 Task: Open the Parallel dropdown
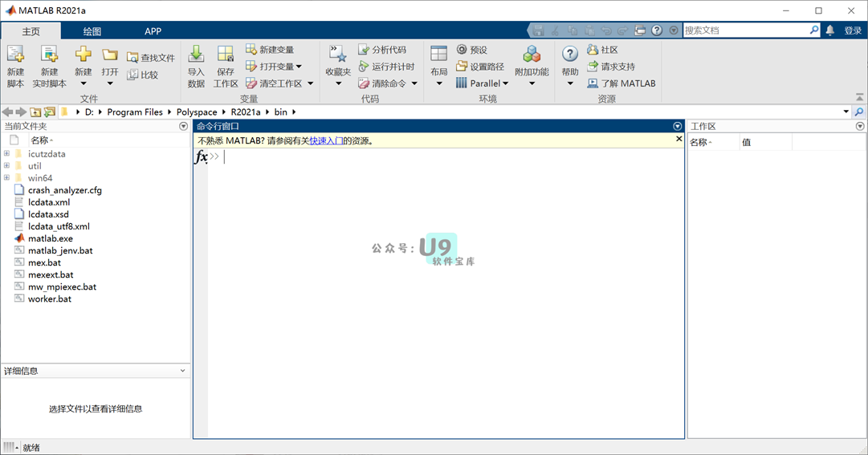coord(505,83)
